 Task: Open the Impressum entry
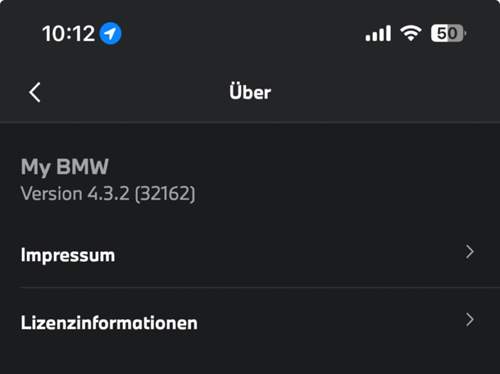click(x=250, y=255)
